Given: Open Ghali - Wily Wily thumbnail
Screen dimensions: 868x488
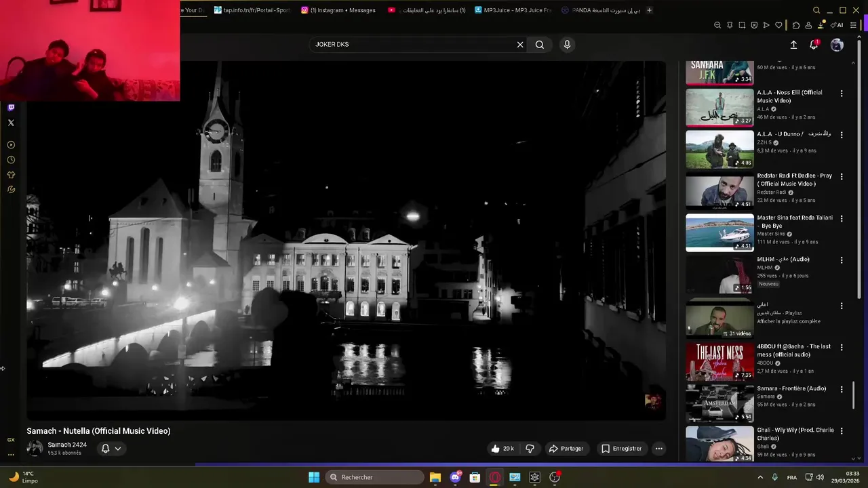Looking at the screenshot, I should point(719,444).
